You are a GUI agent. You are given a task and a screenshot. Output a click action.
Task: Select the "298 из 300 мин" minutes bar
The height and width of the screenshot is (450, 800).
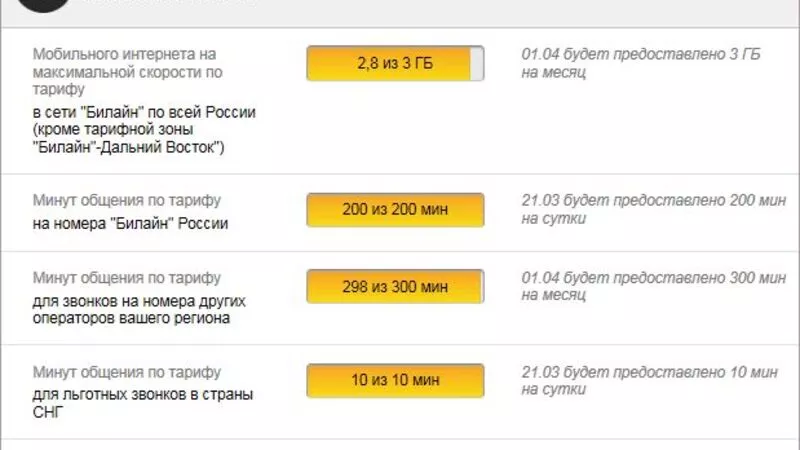pyautogui.click(x=394, y=288)
